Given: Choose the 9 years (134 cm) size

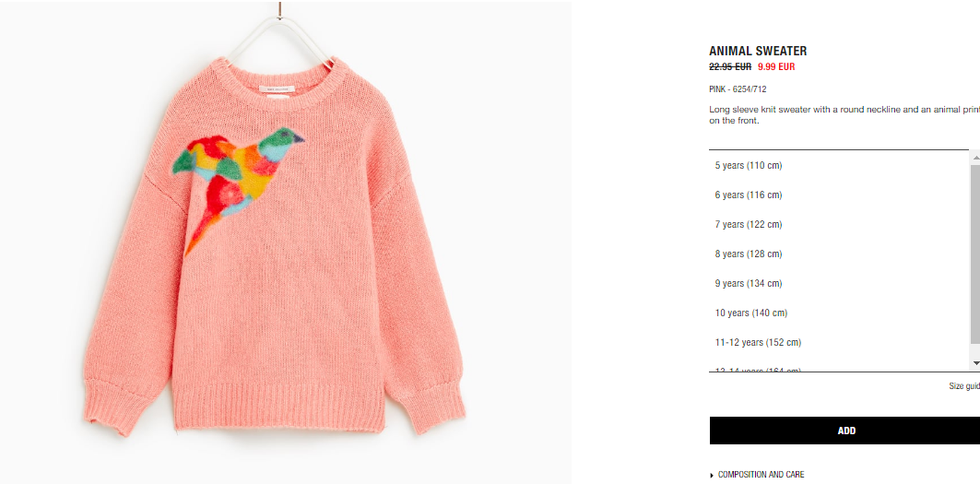Looking at the screenshot, I should point(839,283).
